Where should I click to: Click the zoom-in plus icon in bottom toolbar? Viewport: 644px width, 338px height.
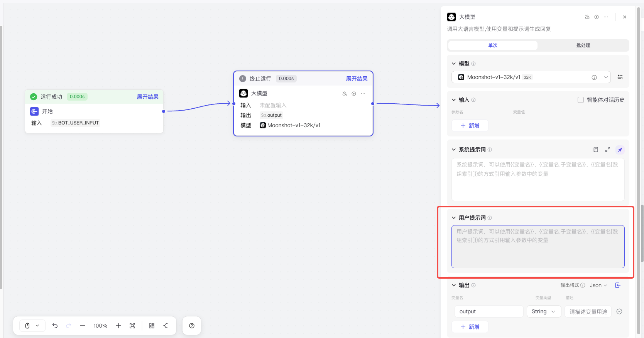118,326
